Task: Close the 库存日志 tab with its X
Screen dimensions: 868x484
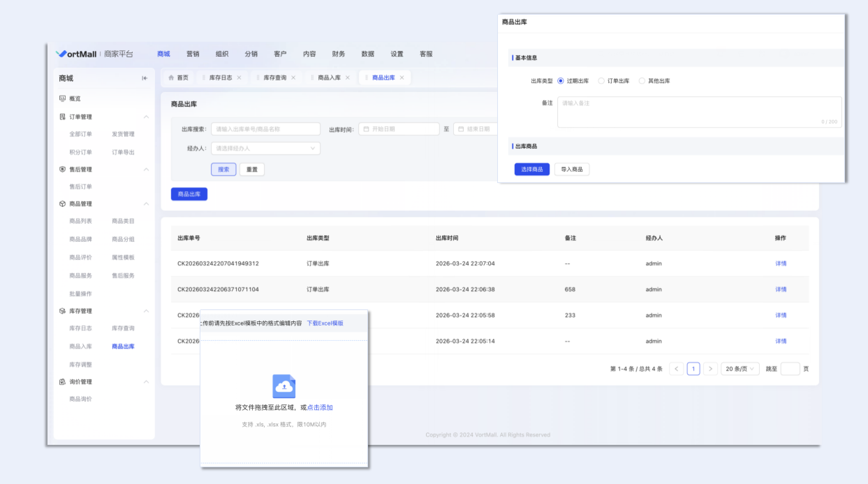Action: pos(239,78)
